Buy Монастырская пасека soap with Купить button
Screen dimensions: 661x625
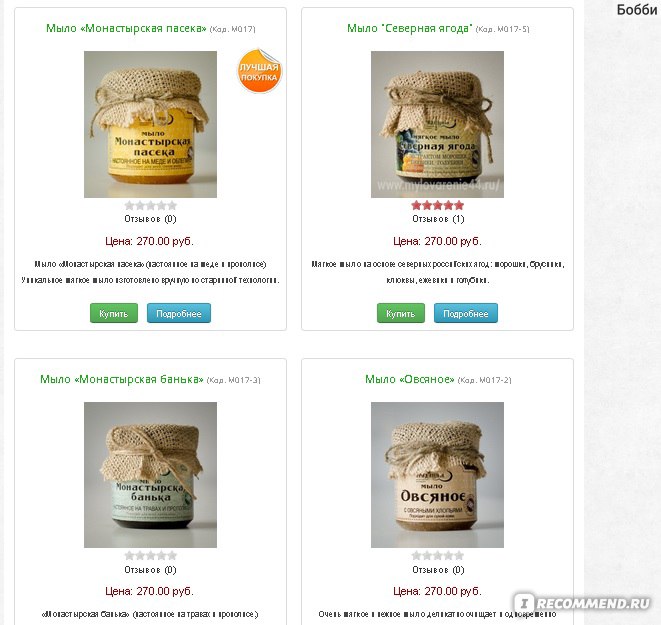(114, 313)
